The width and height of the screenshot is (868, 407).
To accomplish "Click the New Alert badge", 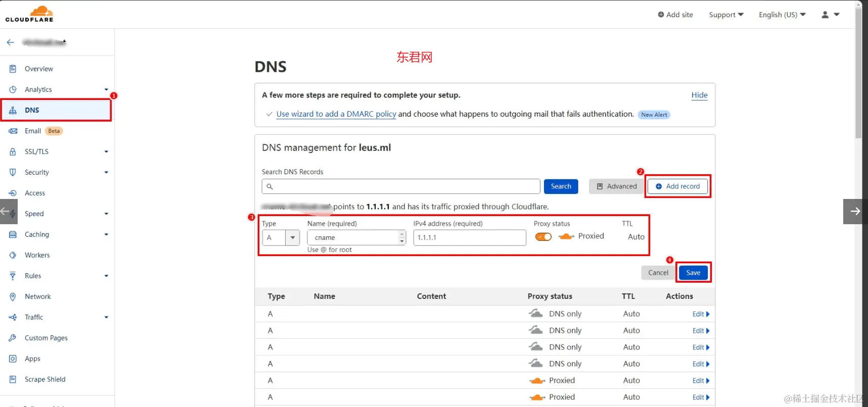I will 654,115.
